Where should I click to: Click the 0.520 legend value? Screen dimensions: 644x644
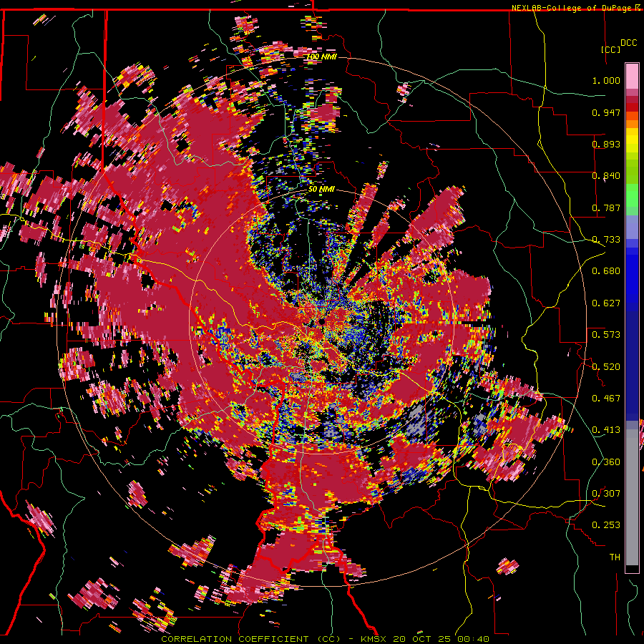[606, 367]
